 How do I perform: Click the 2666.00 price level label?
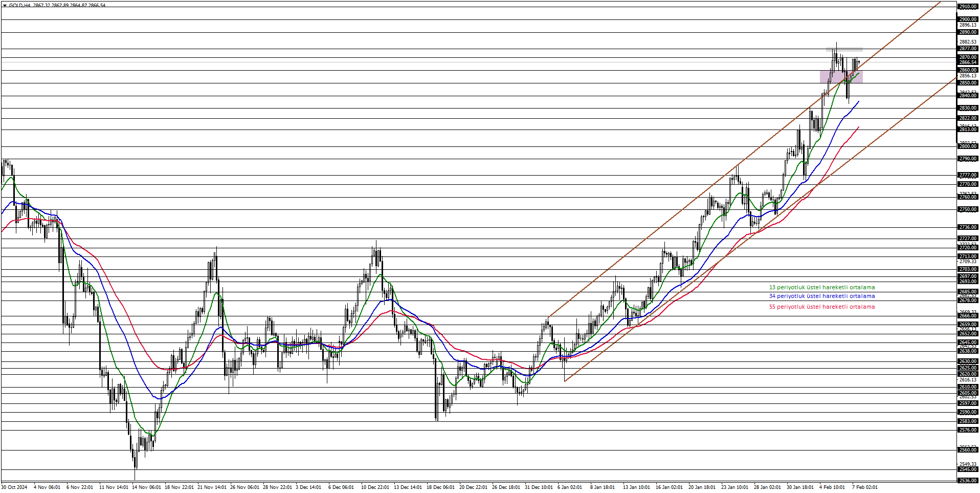click(968, 316)
